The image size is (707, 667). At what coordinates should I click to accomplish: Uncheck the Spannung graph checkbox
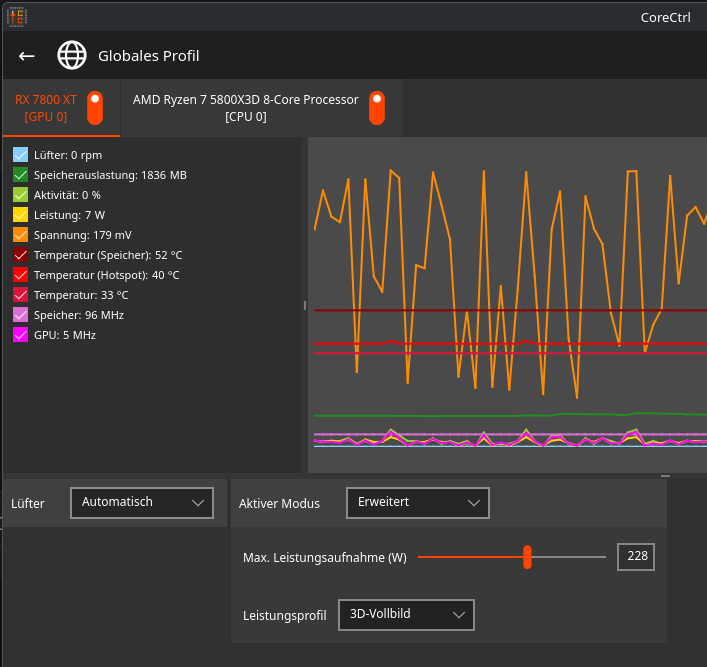pyautogui.click(x=20, y=235)
